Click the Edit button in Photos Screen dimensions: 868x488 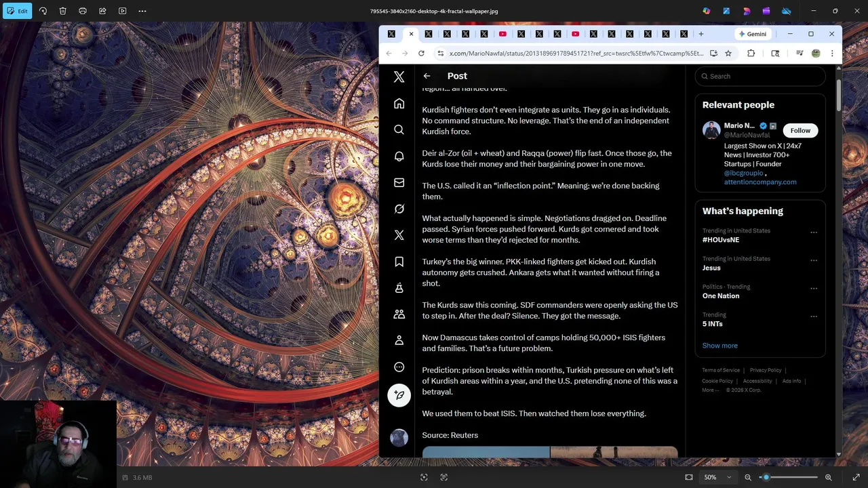pyautogui.click(x=17, y=11)
